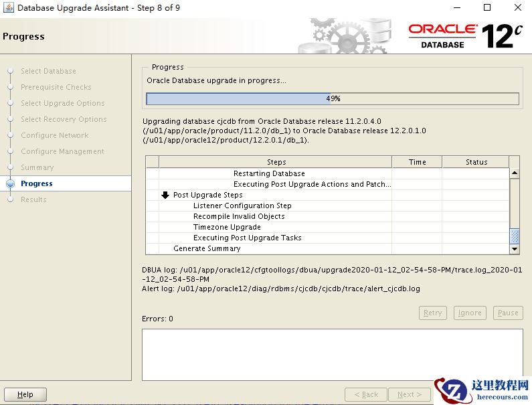This screenshot has width=532, height=405.
Task: Click the Generate Summary row
Action: [327, 248]
